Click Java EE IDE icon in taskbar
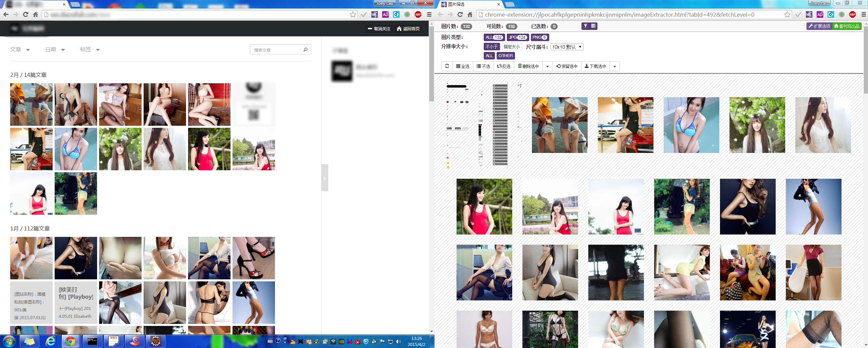The width and height of the screenshot is (868, 348). (156, 341)
